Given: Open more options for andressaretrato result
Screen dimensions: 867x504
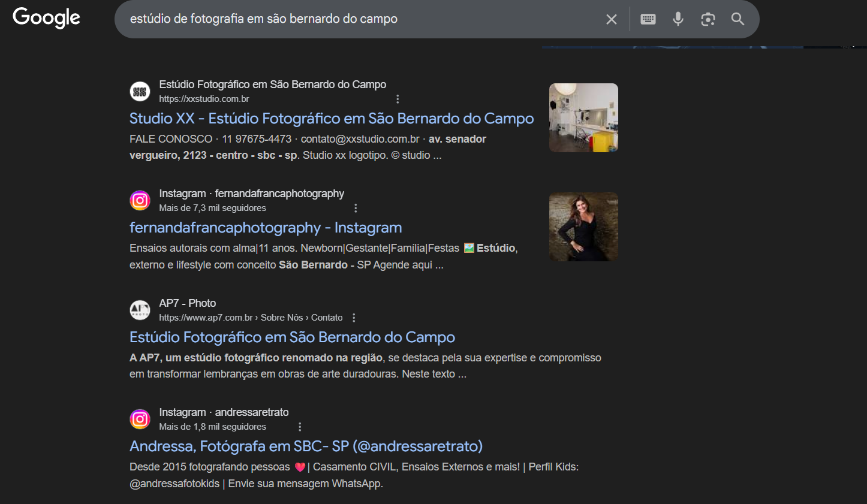Looking at the screenshot, I should coord(300,427).
